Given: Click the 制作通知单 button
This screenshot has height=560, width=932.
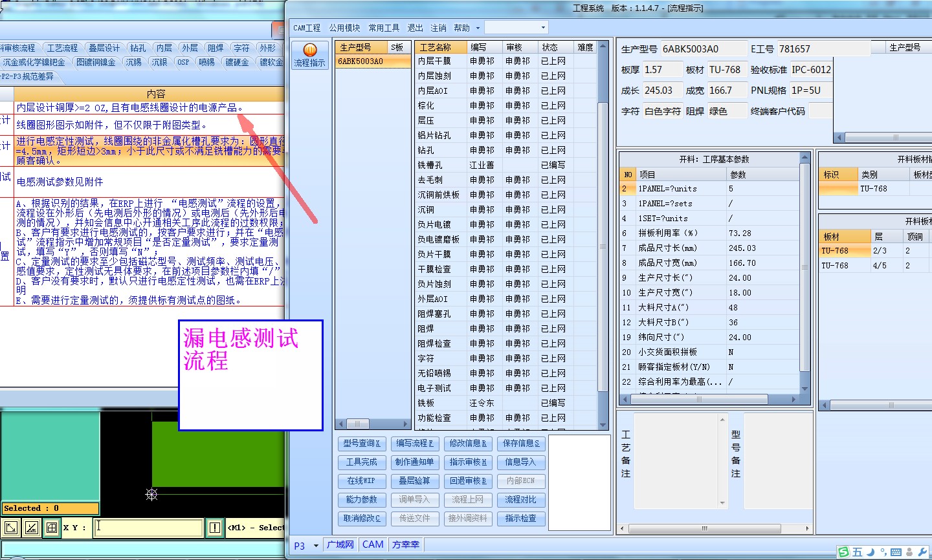Looking at the screenshot, I should [x=414, y=462].
